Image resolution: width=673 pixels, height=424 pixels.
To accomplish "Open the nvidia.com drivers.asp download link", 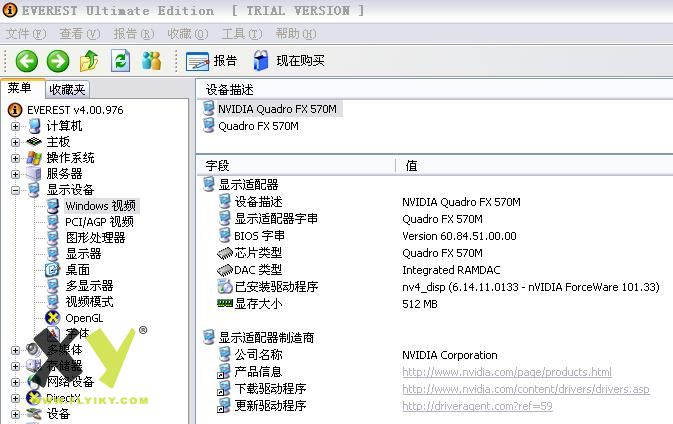I will click(526, 389).
